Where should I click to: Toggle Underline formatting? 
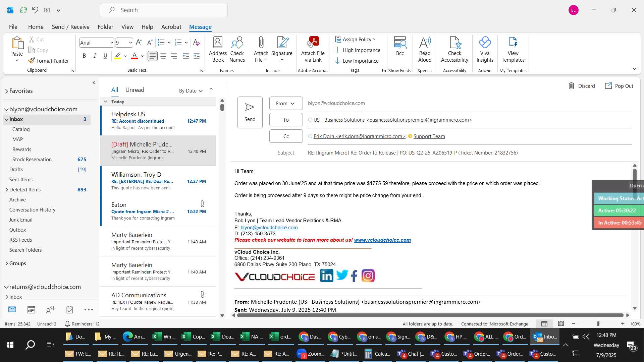[105, 56]
